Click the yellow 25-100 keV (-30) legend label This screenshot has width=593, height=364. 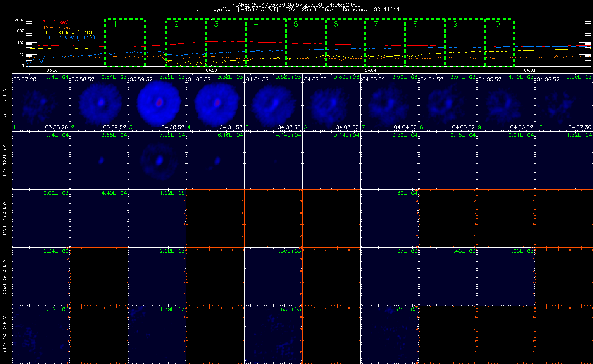pyautogui.click(x=67, y=33)
